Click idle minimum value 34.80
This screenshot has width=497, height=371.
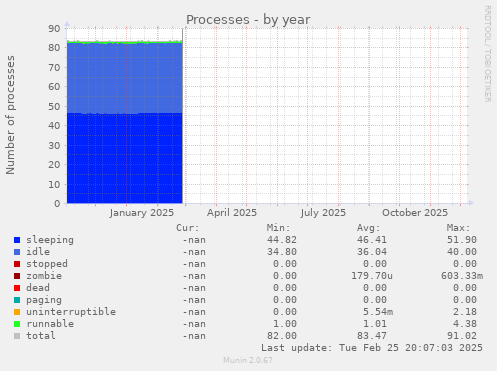click(x=282, y=252)
